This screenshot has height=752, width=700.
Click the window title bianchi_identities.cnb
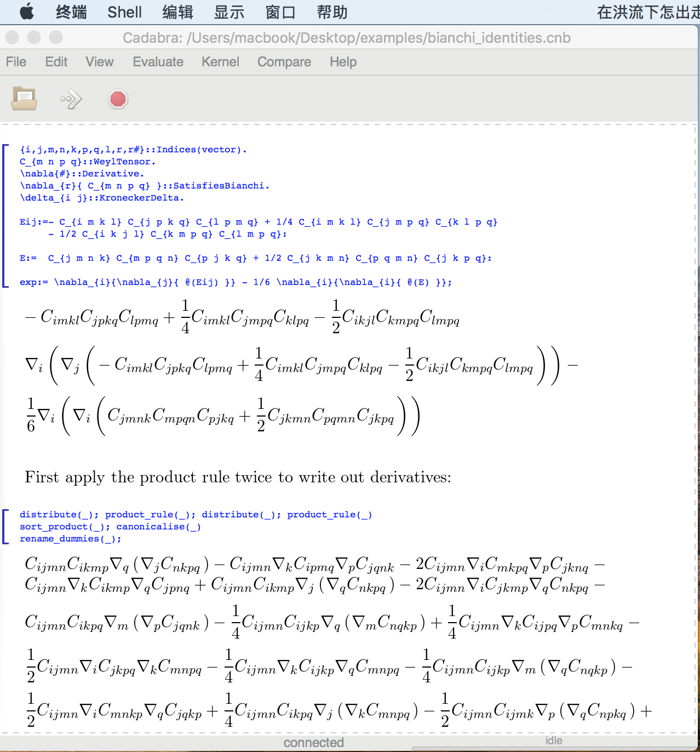[347, 38]
